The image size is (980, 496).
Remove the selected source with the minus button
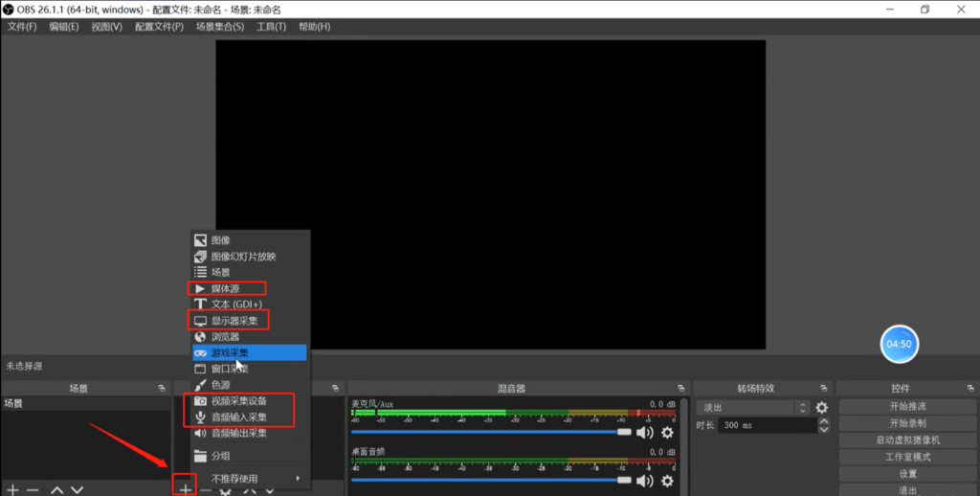pyautogui.click(x=205, y=489)
